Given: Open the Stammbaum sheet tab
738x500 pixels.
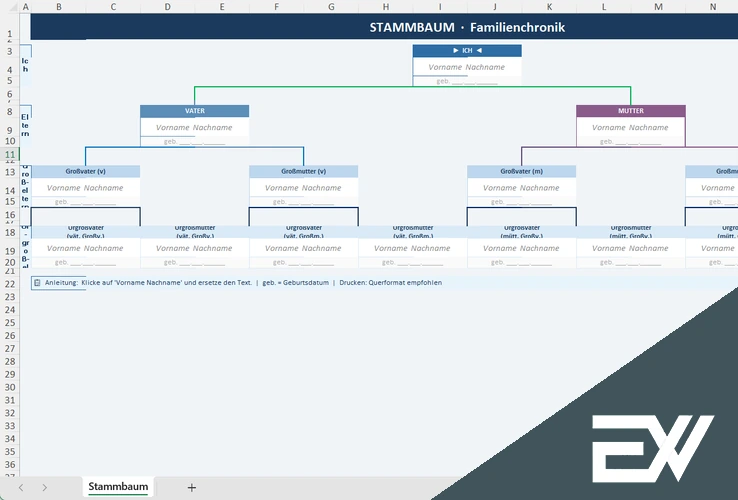Looking at the screenshot, I should pyautogui.click(x=118, y=487).
